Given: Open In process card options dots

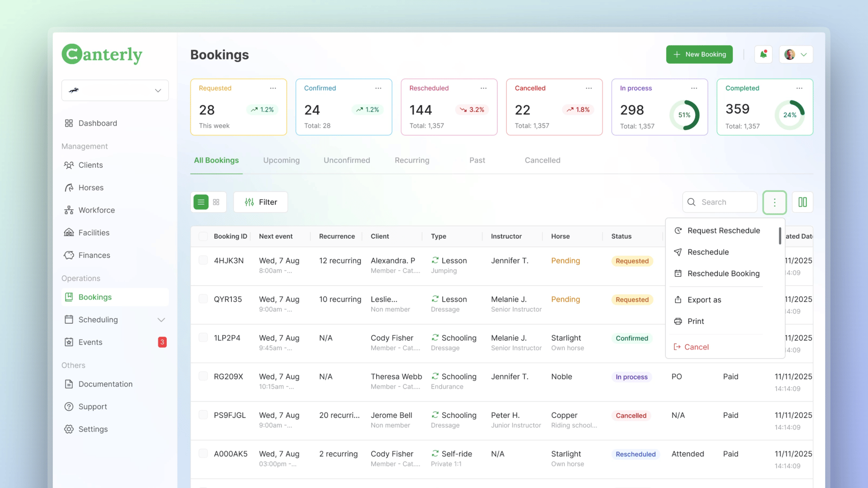Looking at the screenshot, I should pyautogui.click(x=694, y=88).
